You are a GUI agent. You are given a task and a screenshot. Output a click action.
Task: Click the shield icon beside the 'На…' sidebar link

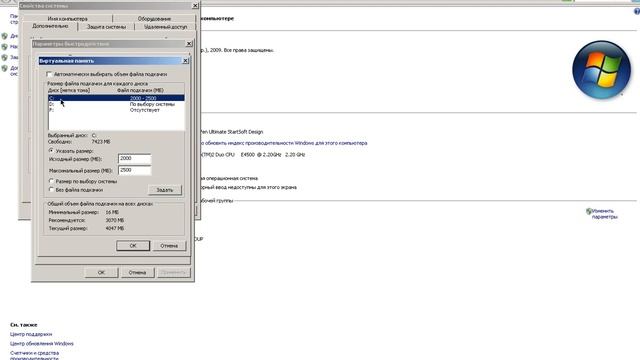(x=4, y=47)
